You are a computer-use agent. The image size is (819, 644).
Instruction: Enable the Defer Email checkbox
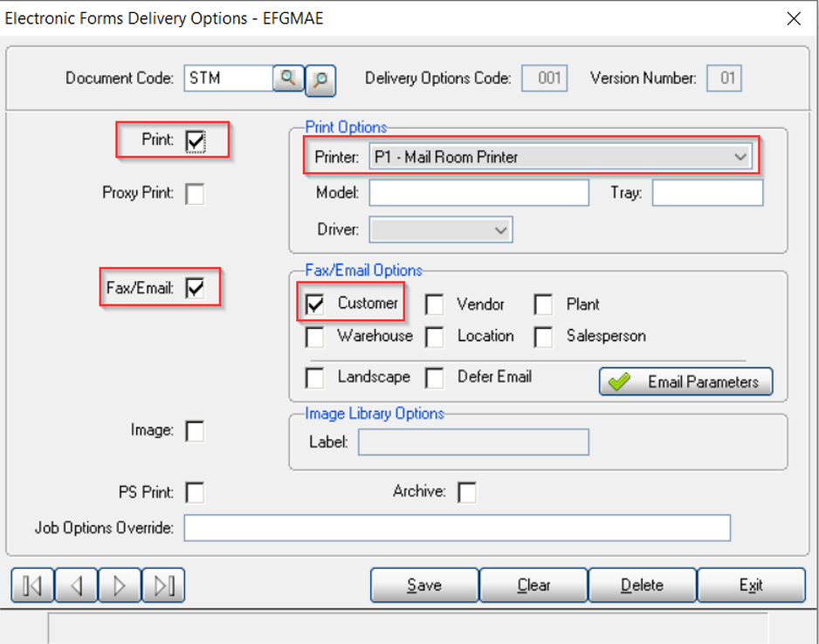(x=435, y=378)
